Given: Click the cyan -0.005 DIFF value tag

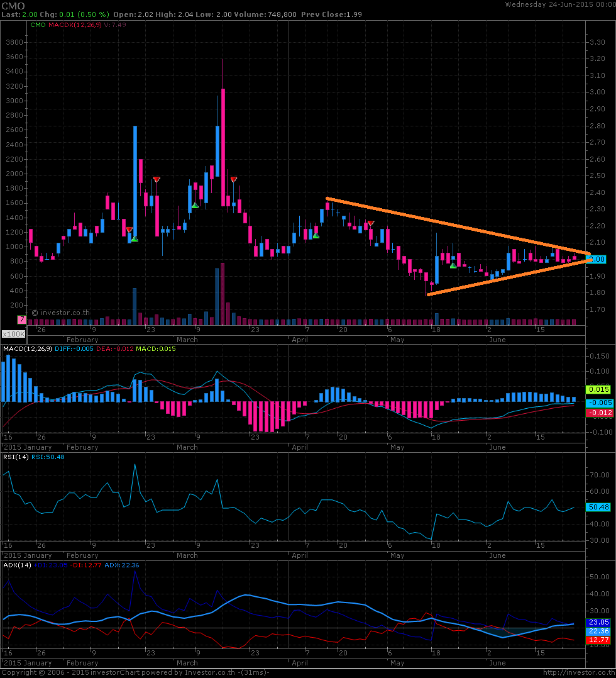Looking at the screenshot, I should (x=599, y=403).
